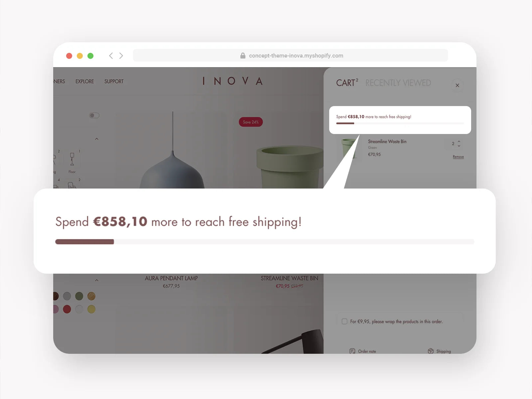Open the Order note icon
532x399 pixels.
(352, 351)
